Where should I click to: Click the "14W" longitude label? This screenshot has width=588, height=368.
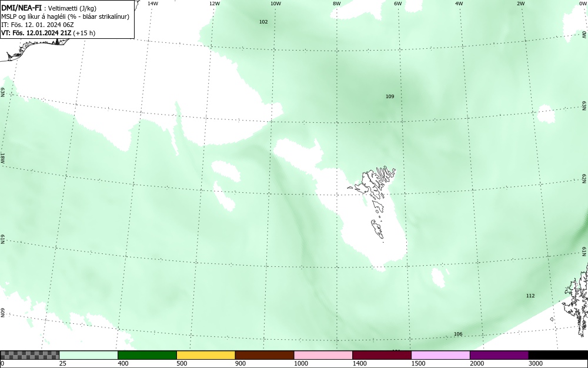[153, 4]
